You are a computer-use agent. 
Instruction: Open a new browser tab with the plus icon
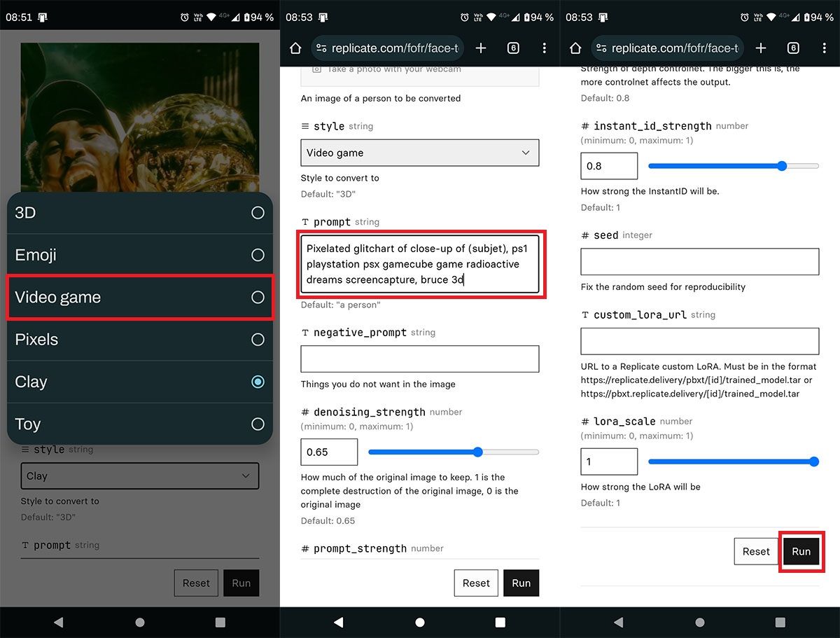coord(480,48)
